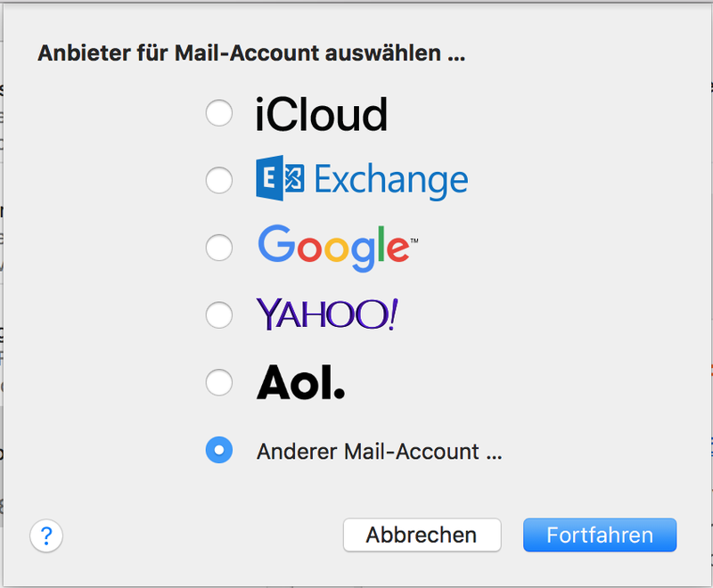Click 'Abbrechen' to cancel
This screenshot has height=588, width=713.
[422, 535]
